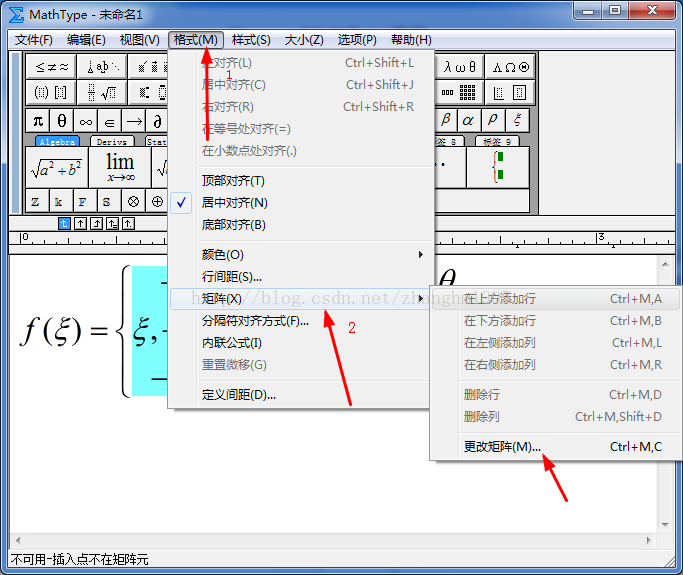Open the boxes templates palette

(510, 92)
